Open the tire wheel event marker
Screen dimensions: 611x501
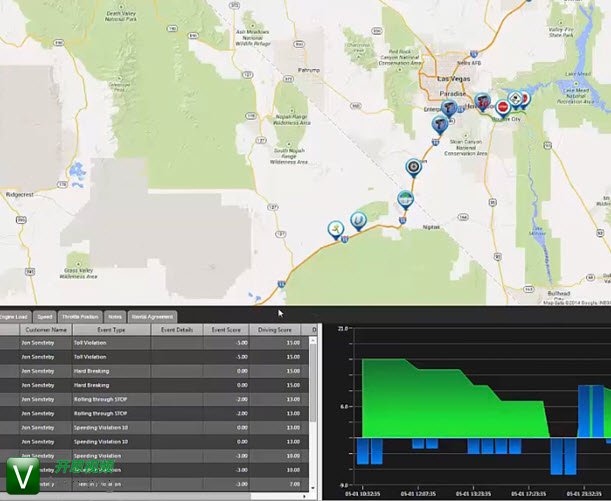413,168
